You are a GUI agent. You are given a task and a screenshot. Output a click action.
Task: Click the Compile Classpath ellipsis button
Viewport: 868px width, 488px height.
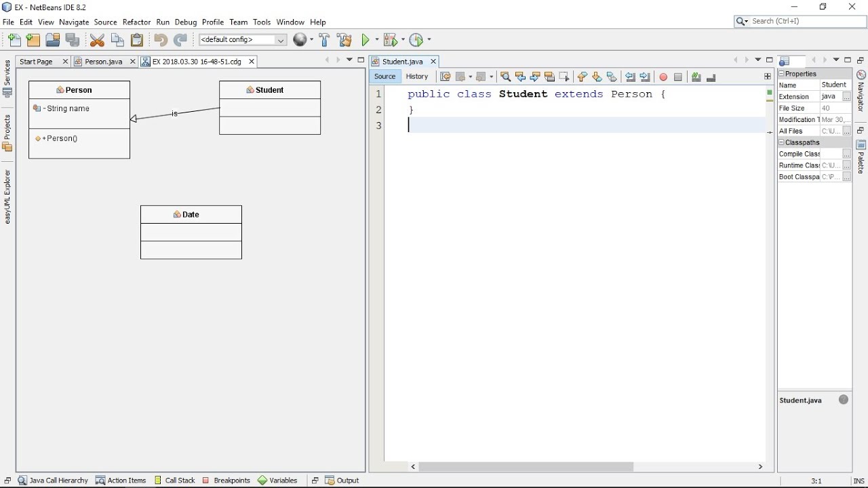[846, 154]
